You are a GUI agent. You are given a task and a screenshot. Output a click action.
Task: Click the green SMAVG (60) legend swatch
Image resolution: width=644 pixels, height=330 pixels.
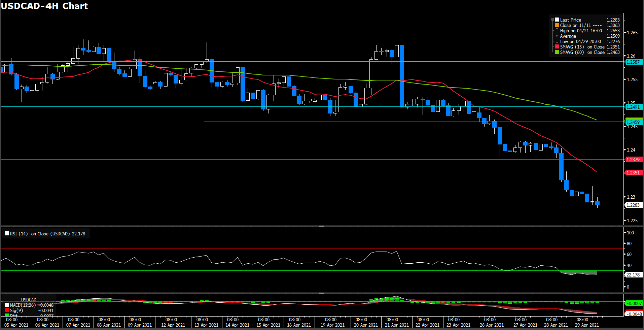557,52
